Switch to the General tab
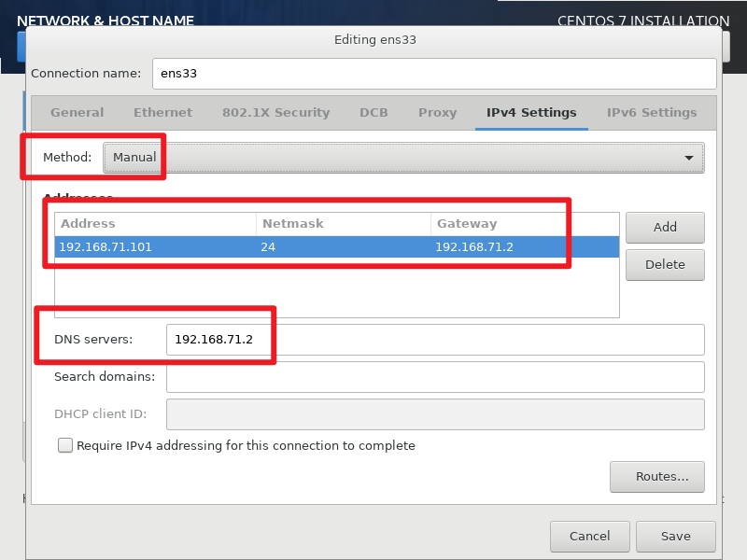 pyautogui.click(x=77, y=113)
